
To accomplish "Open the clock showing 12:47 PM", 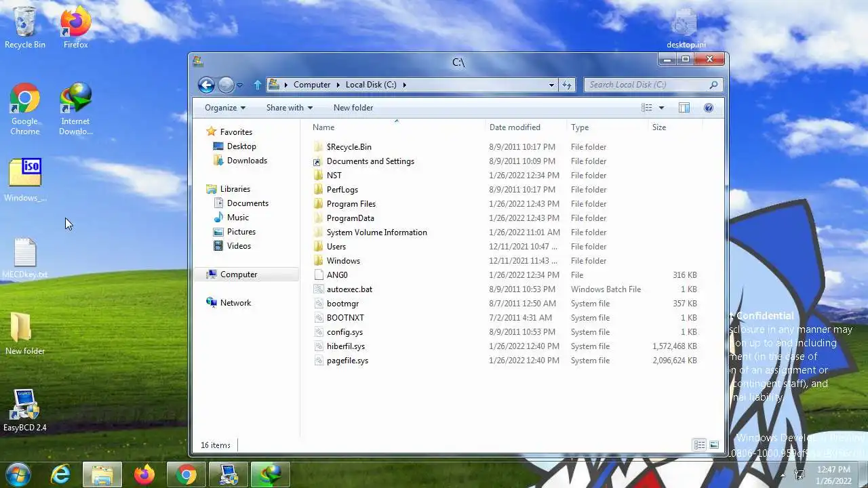I will pyautogui.click(x=833, y=474).
